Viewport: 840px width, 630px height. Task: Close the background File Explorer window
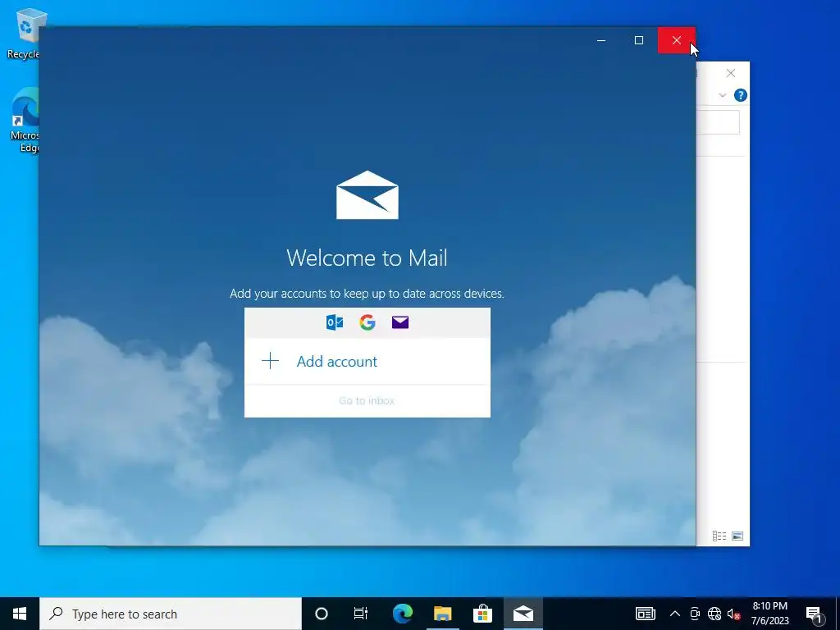pyautogui.click(x=731, y=73)
